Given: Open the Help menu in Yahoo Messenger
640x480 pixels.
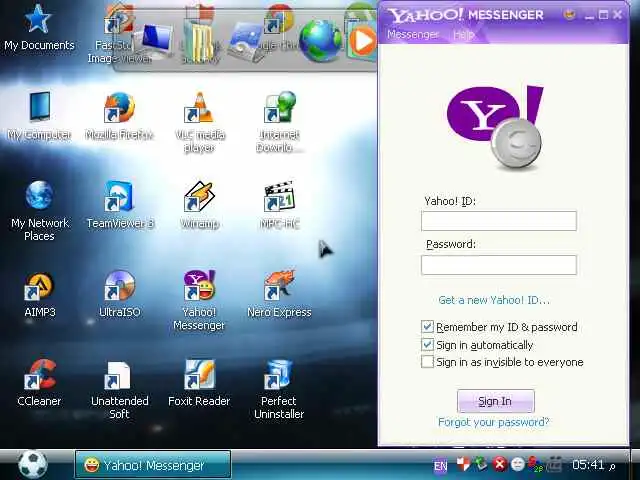Looking at the screenshot, I should (x=463, y=35).
